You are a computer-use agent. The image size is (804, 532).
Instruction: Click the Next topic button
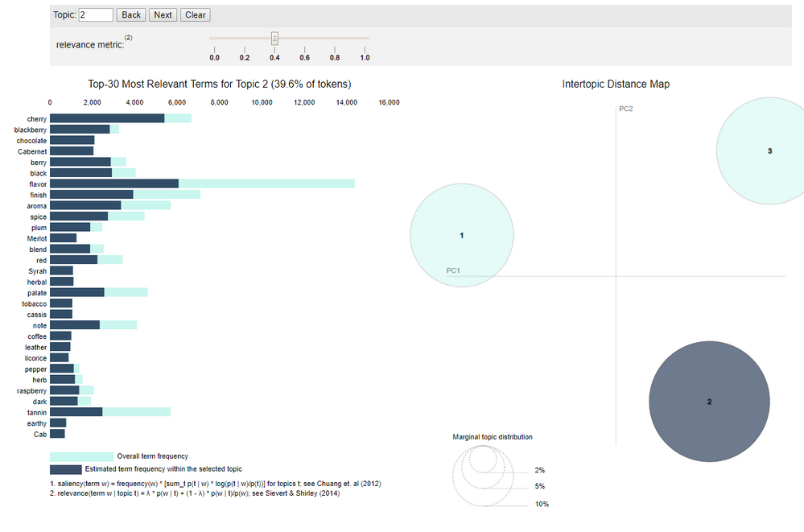[163, 14]
